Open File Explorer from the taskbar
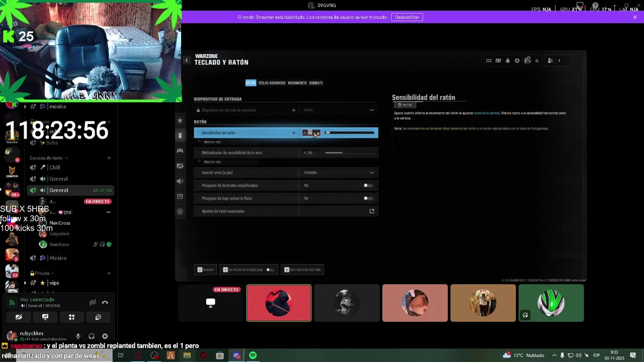The height and width of the screenshot is (362, 644). click(187, 355)
